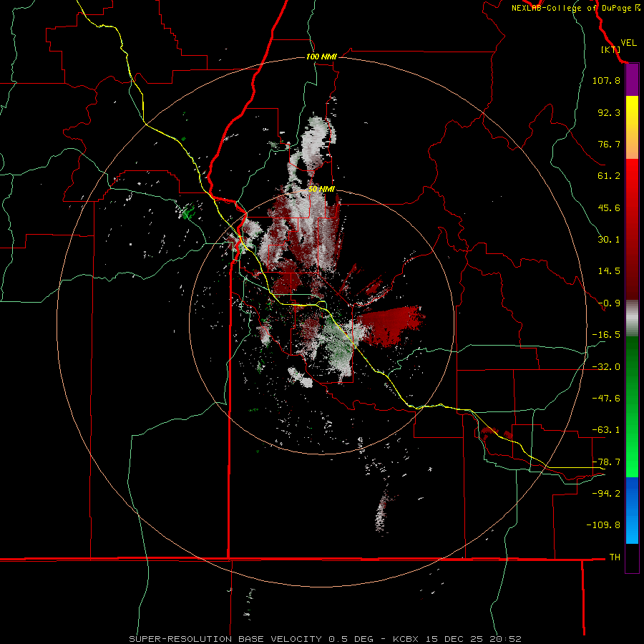Click the -32.0 legend value
The width and height of the screenshot is (644, 644).
point(606,367)
